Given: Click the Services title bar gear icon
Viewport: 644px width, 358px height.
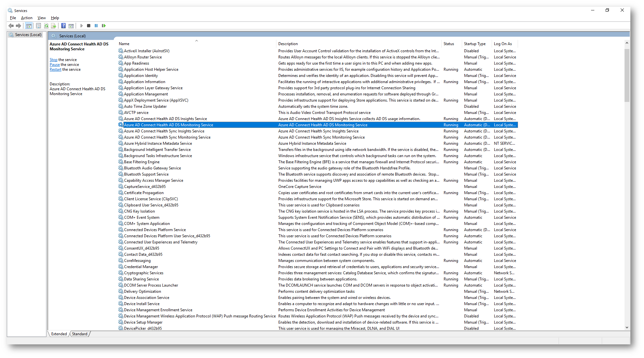Looking at the screenshot, I should (10, 10).
